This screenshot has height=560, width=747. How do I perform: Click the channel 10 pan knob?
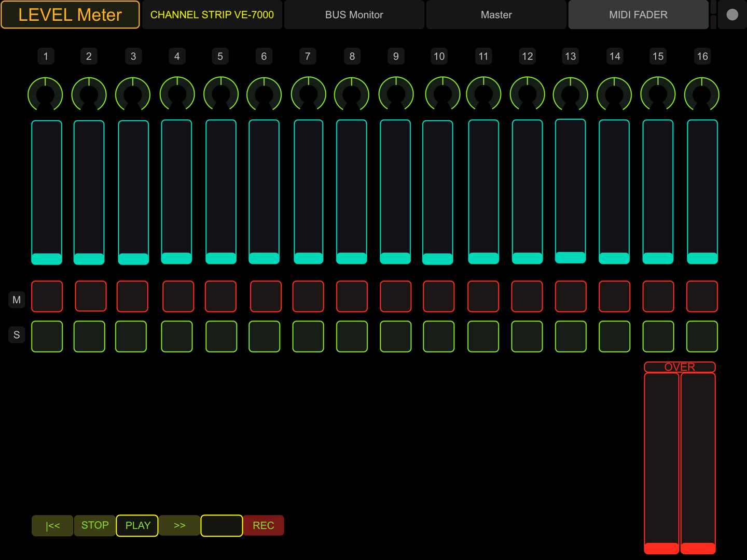coord(442,94)
